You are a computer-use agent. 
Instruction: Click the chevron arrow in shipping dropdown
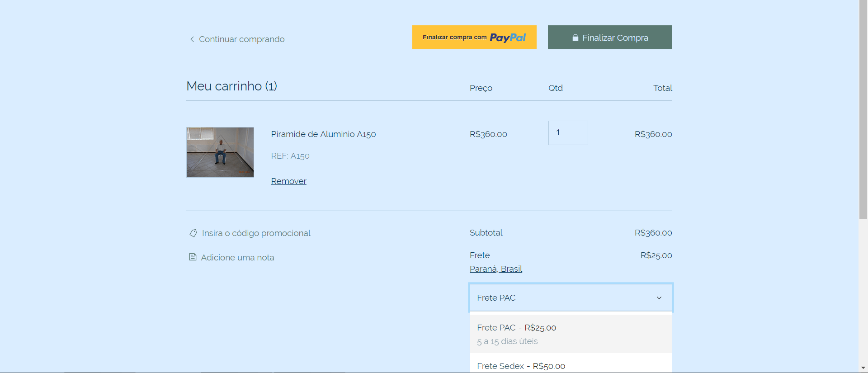pyautogui.click(x=659, y=298)
